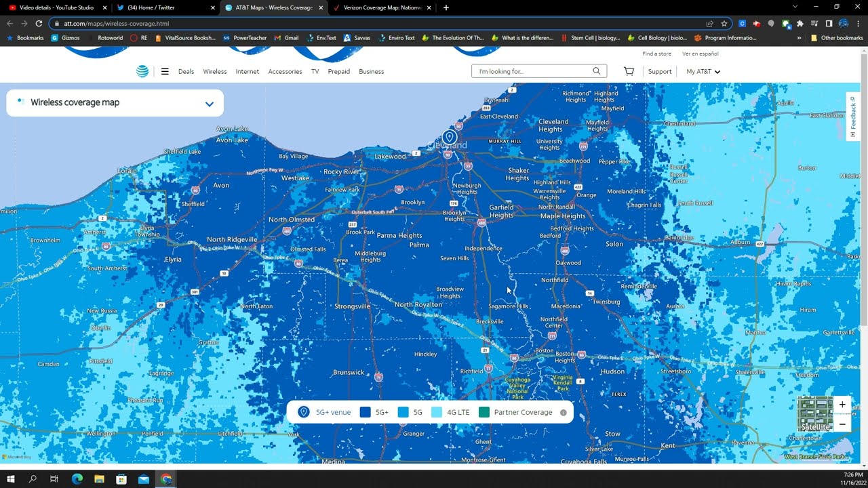Viewport: 868px width, 488px height.
Task: Zoom in the map with plus button
Action: tap(842, 405)
